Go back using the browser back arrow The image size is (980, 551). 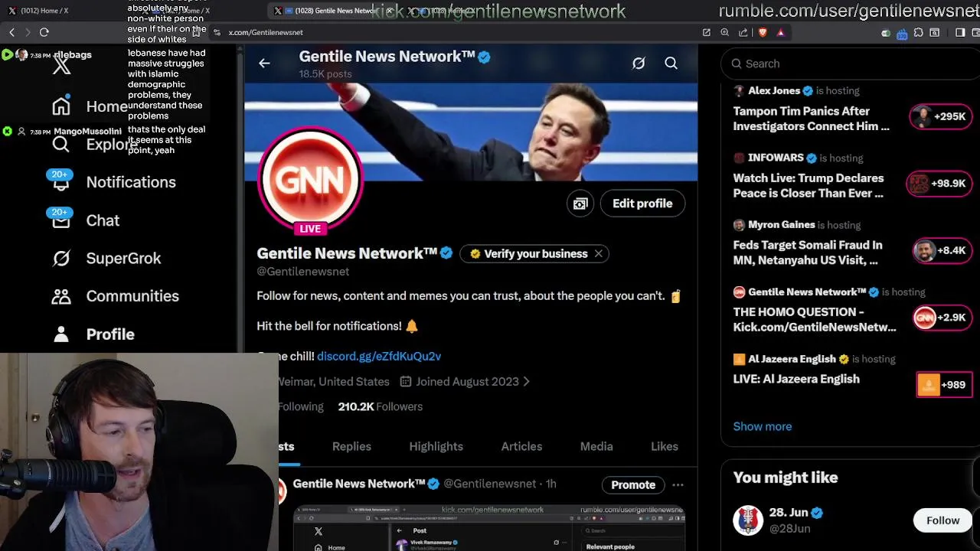tap(11, 32)
